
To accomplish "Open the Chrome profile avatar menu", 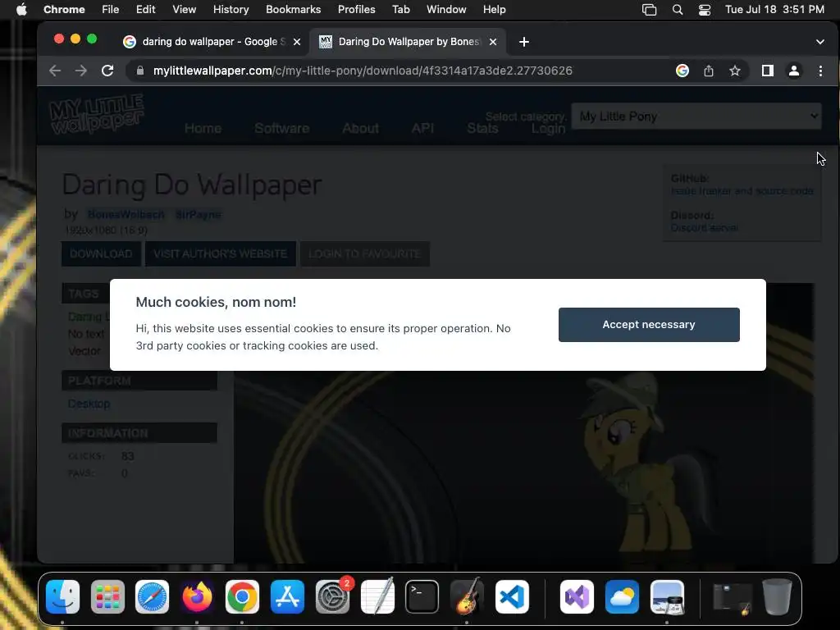I will click(x=794, y=71).
